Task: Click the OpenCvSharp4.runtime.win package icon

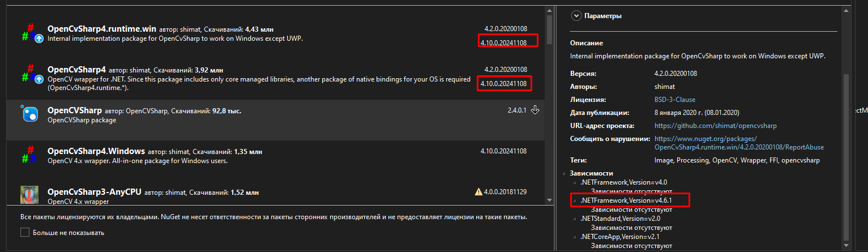Action: click(29, 33)
